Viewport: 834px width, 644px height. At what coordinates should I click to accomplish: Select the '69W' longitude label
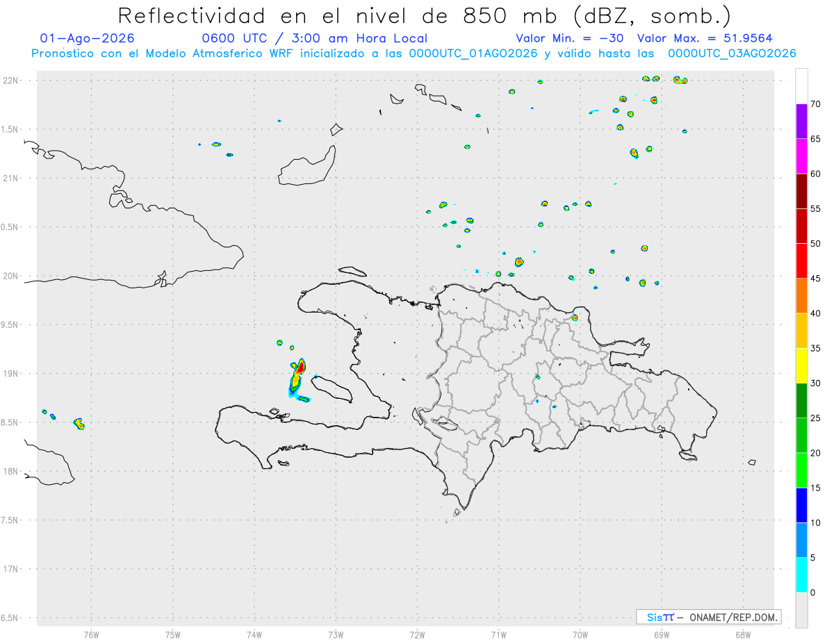click(x=661, y=634)
